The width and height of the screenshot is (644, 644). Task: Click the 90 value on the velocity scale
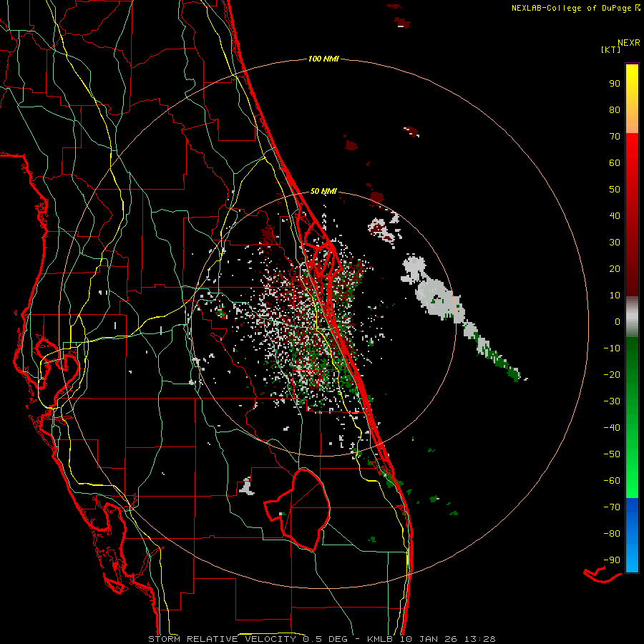[x=615, y=84]
